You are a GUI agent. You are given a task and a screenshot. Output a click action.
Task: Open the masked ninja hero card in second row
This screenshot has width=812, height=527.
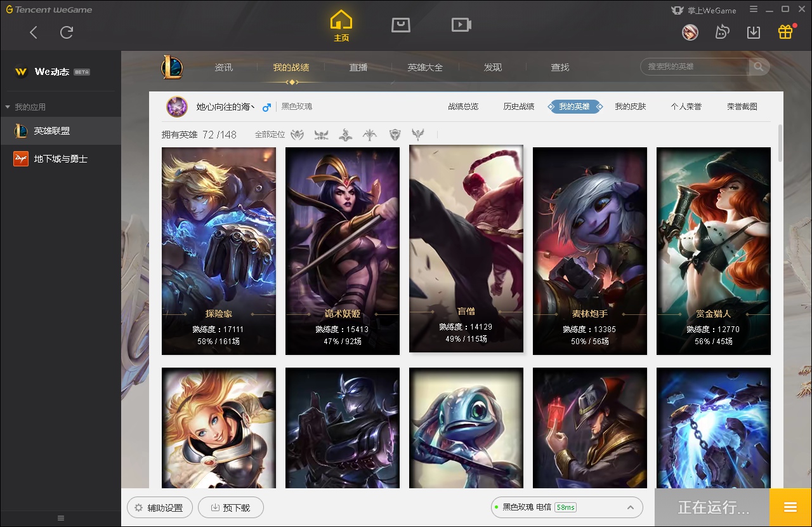(x=343, y=428)
